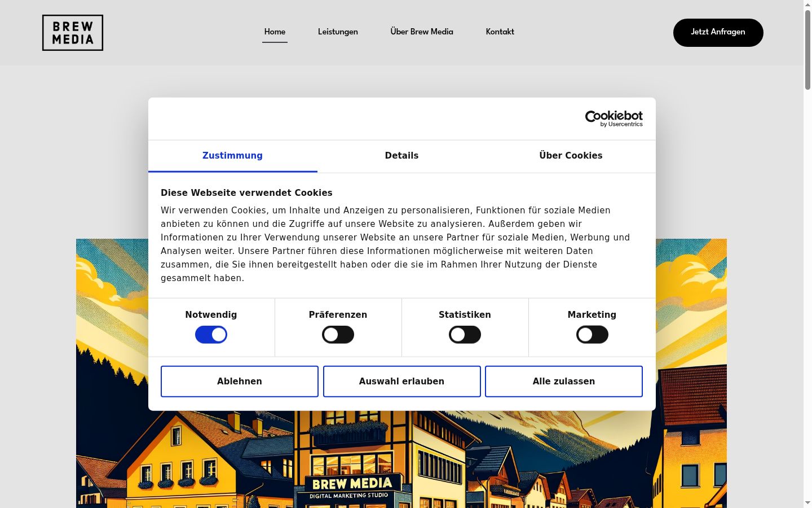Click the scrollbar up arrow
The image size is (812, 508).
coord(807,5)
